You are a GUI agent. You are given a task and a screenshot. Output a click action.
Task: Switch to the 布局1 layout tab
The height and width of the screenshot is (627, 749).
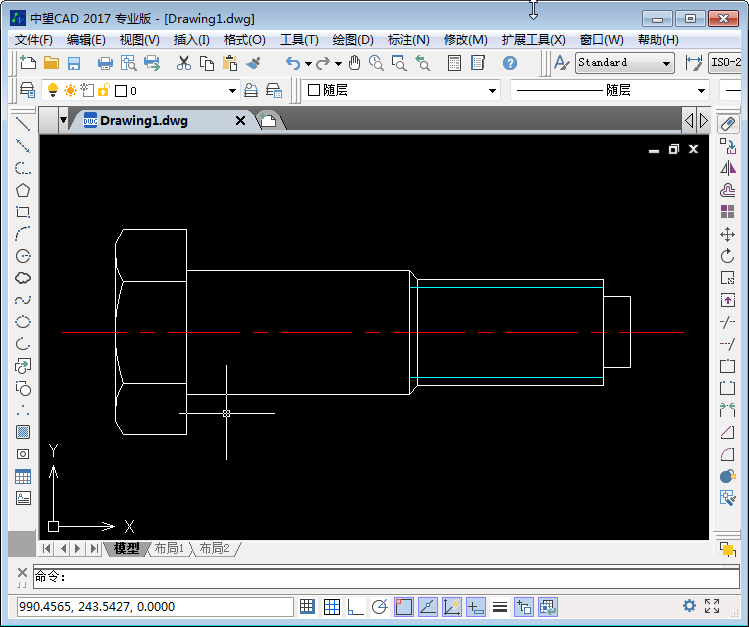click(168, 549)
